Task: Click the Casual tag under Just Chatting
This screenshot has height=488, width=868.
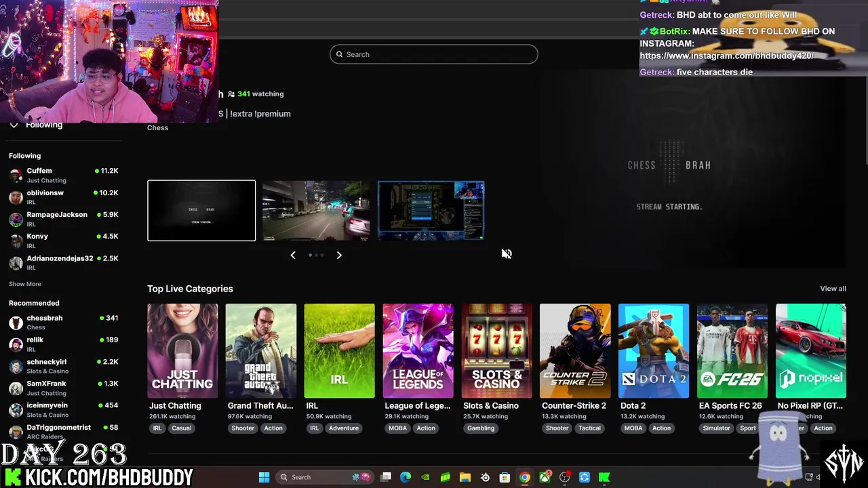Action: [x=182, y=428]
